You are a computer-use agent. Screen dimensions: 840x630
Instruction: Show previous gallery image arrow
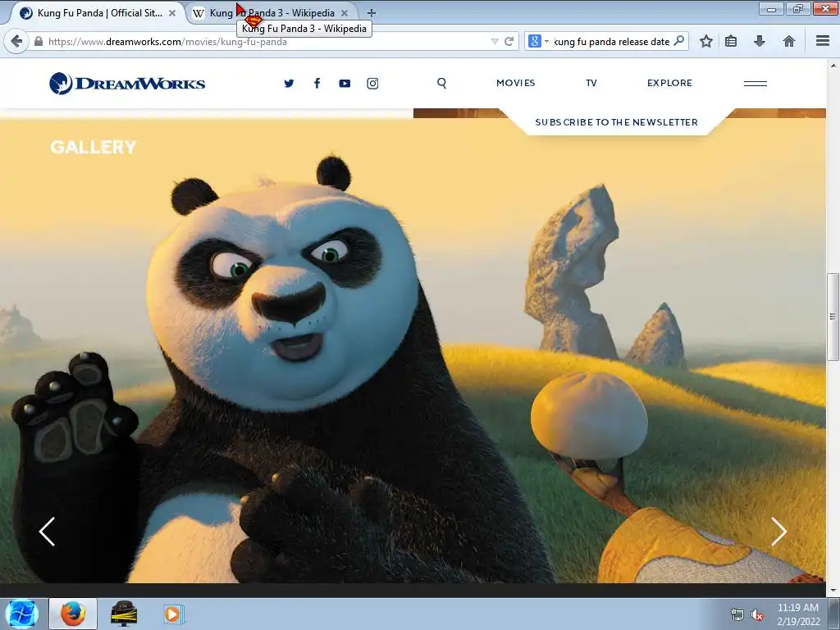47,532
